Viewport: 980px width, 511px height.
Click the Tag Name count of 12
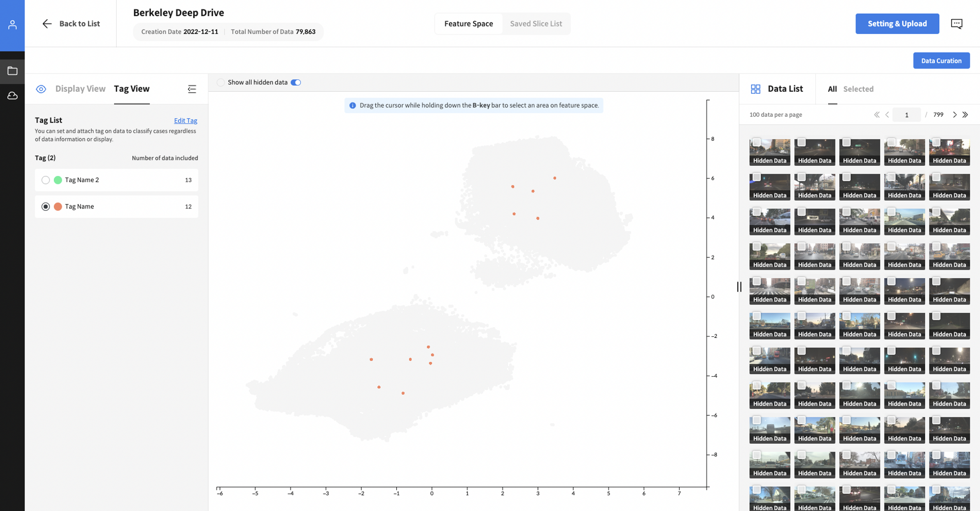click(188, 206)
